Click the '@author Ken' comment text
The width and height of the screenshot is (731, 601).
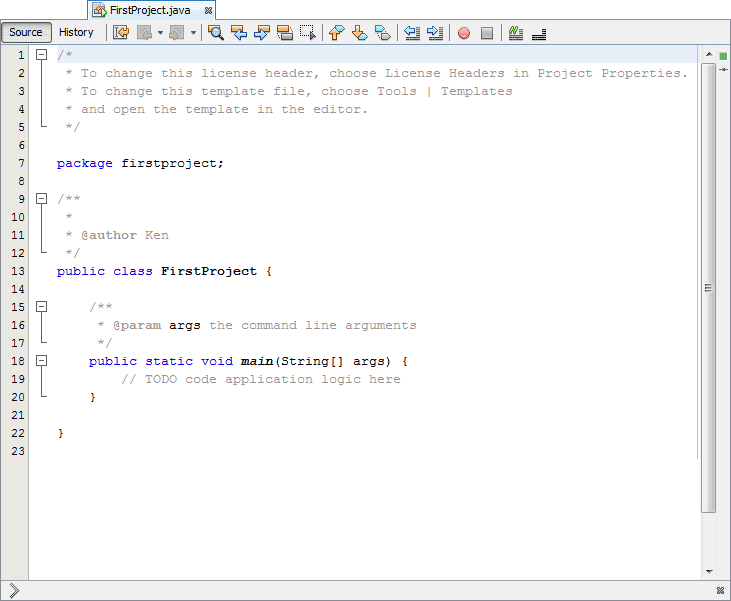click(124, 235)
